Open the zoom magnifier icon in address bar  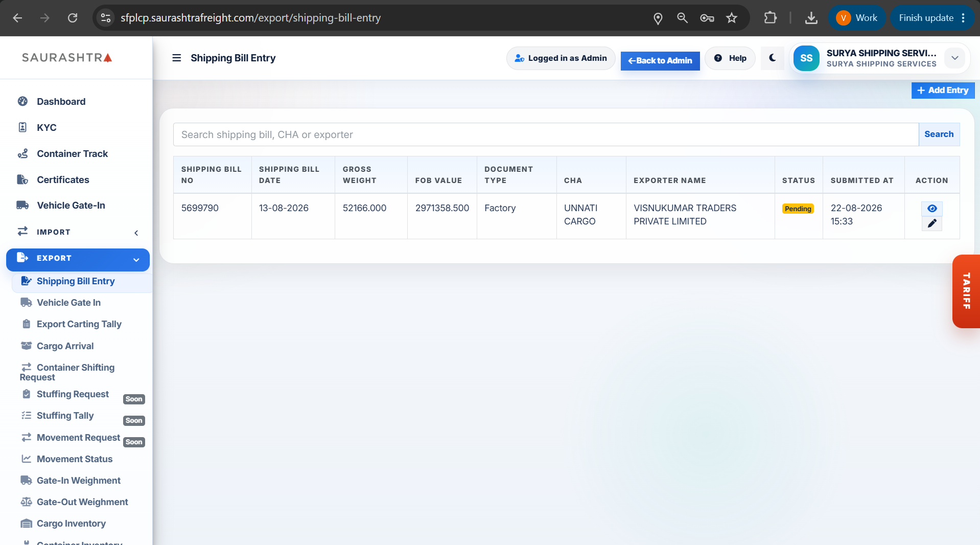click(x=682, y=18)
